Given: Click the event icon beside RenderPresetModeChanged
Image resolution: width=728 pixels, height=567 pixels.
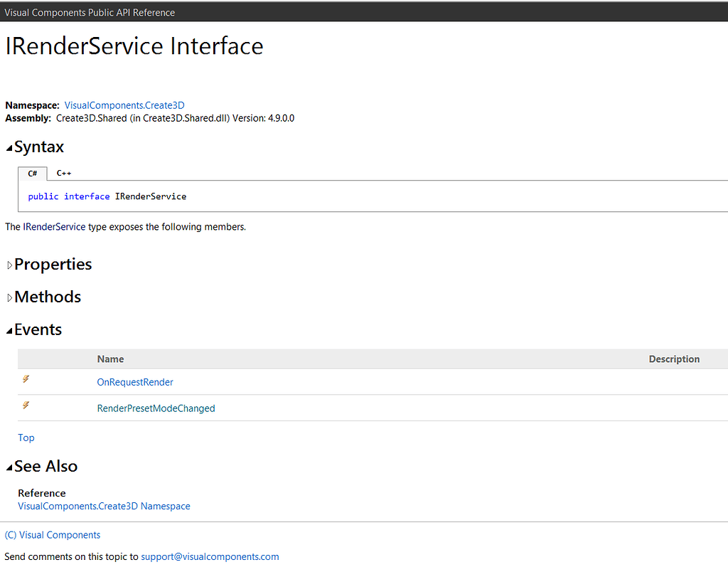Looking at the screenshot, I should 26,406.
